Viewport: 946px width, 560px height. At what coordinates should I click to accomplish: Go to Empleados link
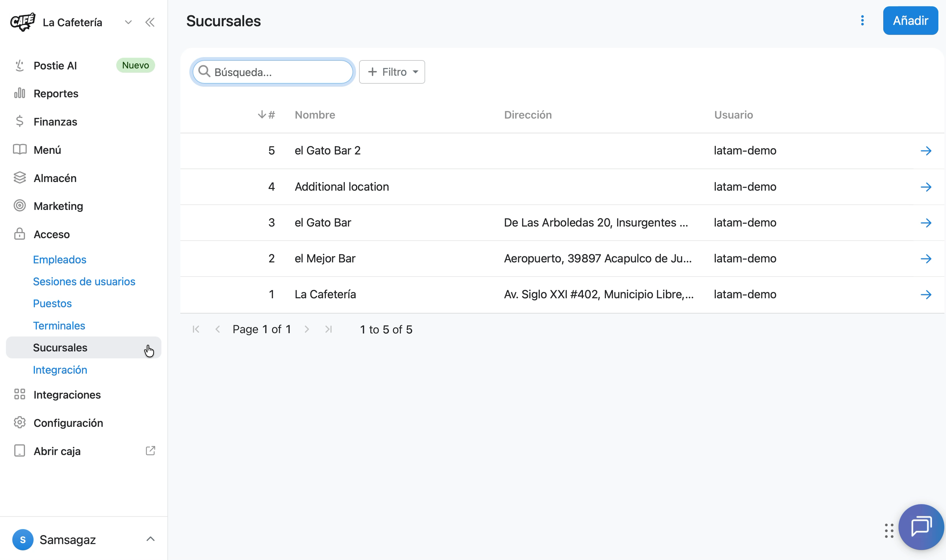click(59, 260)
